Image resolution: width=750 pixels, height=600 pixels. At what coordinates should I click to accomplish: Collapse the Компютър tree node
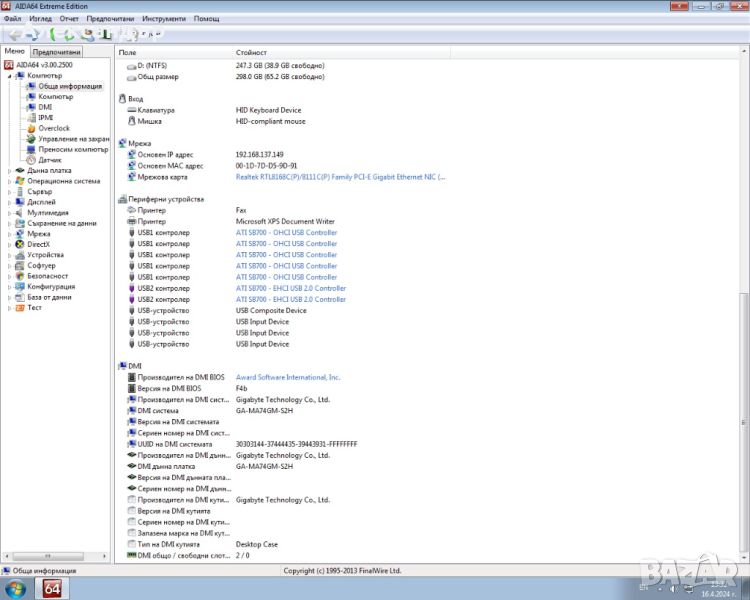point(10,76)
